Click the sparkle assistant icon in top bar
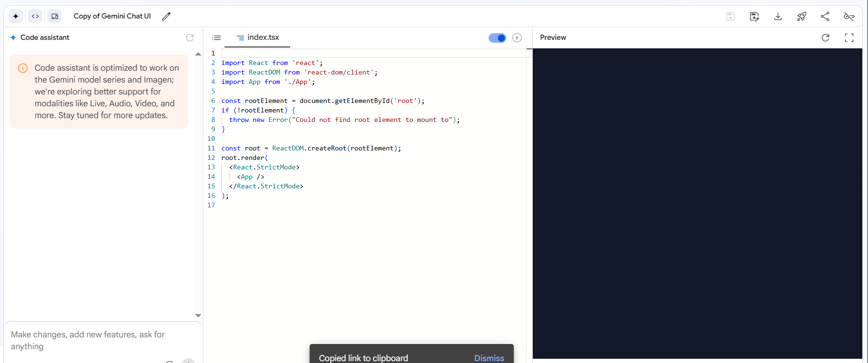Screen dimensions: 868x363 pyautogui.click(x=16, y=16)
